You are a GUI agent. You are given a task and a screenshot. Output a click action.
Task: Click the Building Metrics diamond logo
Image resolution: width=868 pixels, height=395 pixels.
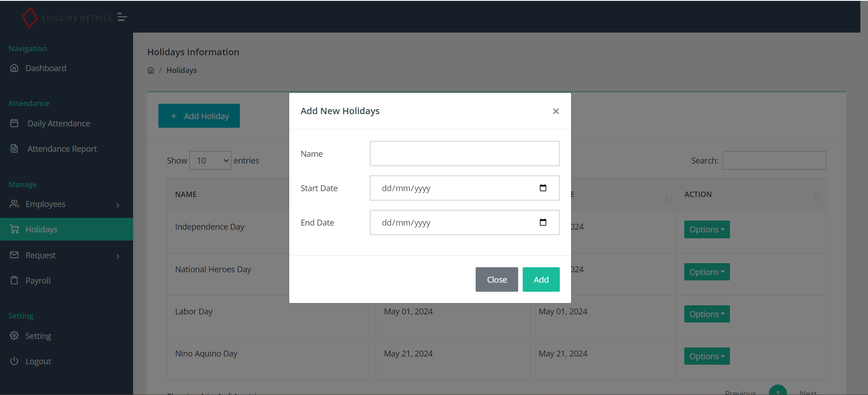(x=30, y=18)
